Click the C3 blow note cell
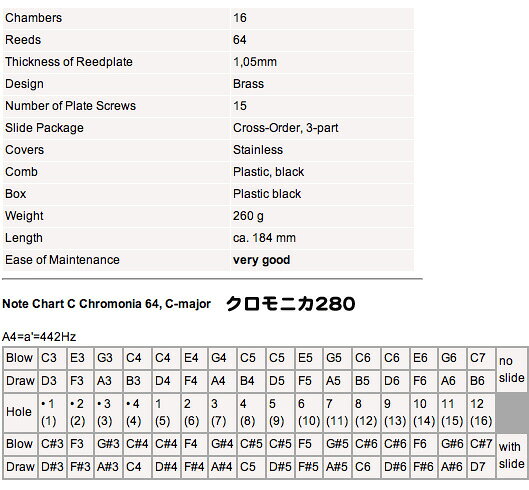529x490 pixels. 52,358
